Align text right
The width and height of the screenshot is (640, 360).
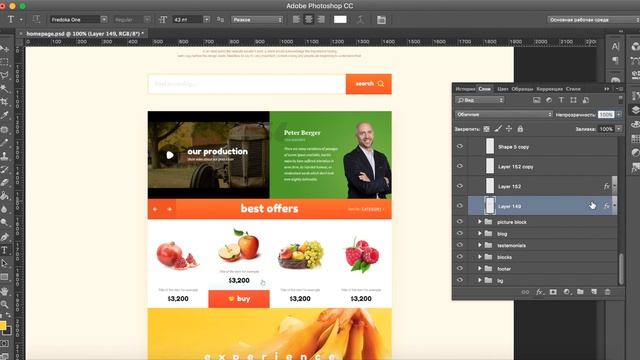[321, 19]
